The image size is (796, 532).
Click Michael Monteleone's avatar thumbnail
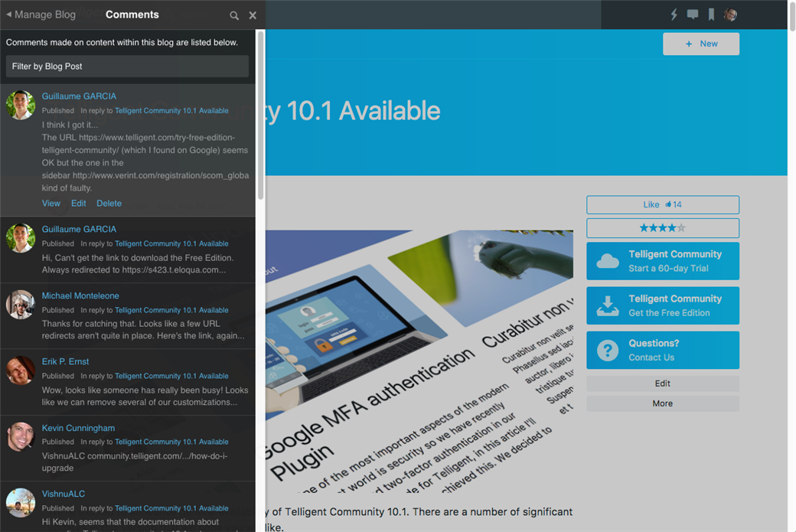21,305
